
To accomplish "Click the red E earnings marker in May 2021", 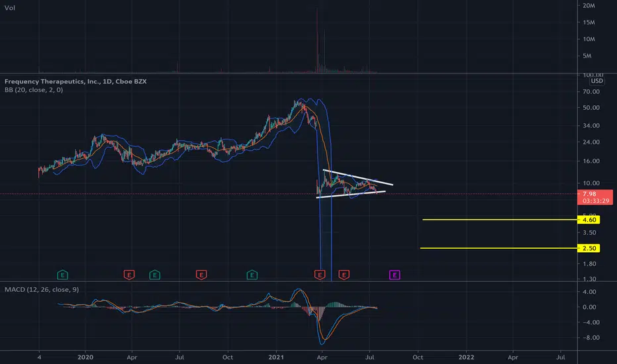I will tap(344, 275).
